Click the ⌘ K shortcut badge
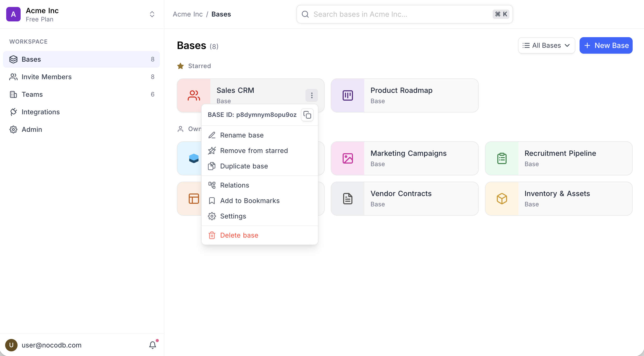 [x=501, y=14]
